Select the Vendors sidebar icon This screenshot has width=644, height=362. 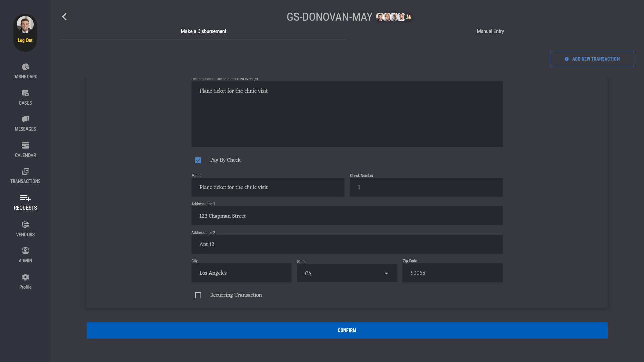(x=25, y=225)
